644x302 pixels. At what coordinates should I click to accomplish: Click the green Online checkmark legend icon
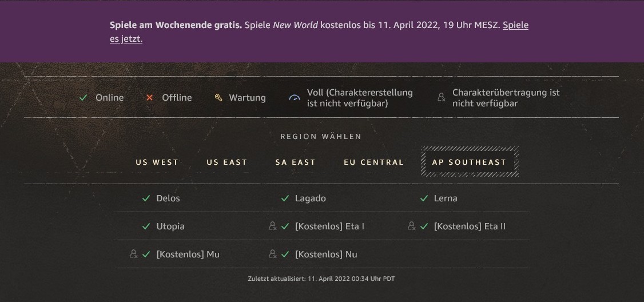(84, 98)
